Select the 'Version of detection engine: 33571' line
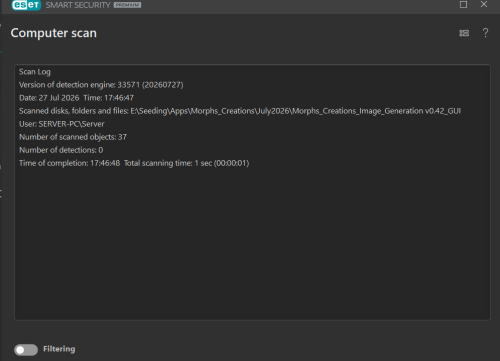The height and width of the screenshot is (361, 500). point(101,85)
